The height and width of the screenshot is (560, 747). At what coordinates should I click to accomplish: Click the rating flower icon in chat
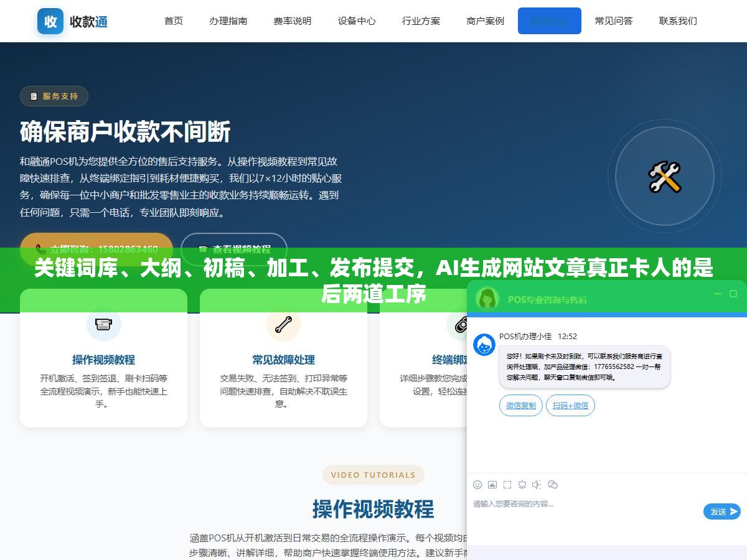click(x=522, y=484)
